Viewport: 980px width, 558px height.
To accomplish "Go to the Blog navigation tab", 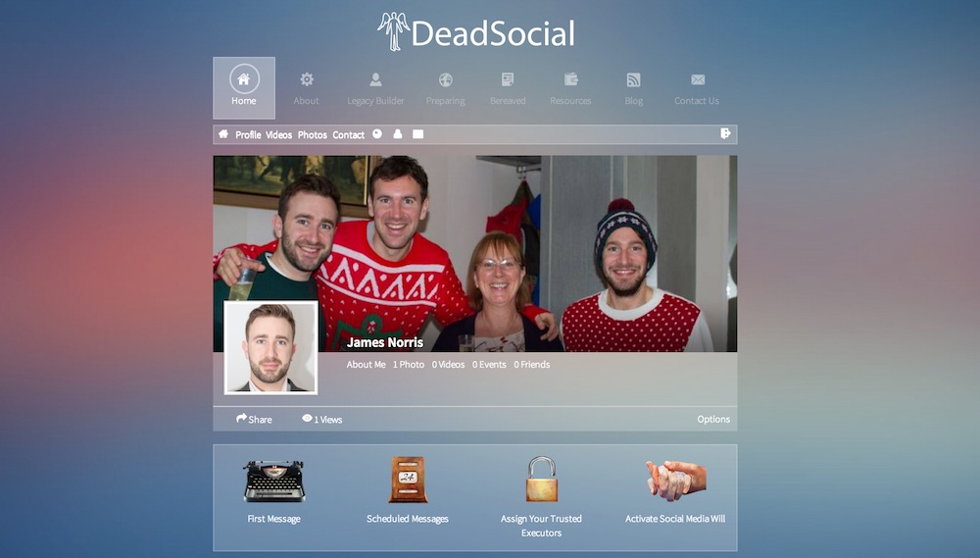I will pos(634,88).
